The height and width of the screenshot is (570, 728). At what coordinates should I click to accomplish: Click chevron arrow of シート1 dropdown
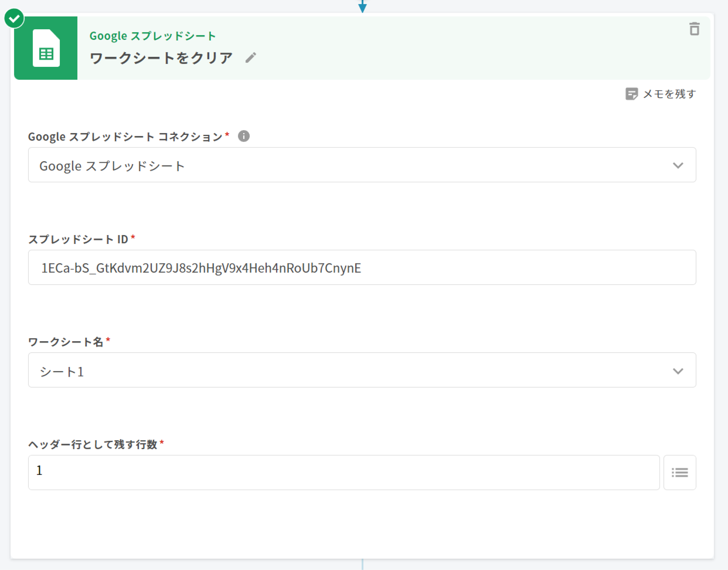tap(678, 371)
